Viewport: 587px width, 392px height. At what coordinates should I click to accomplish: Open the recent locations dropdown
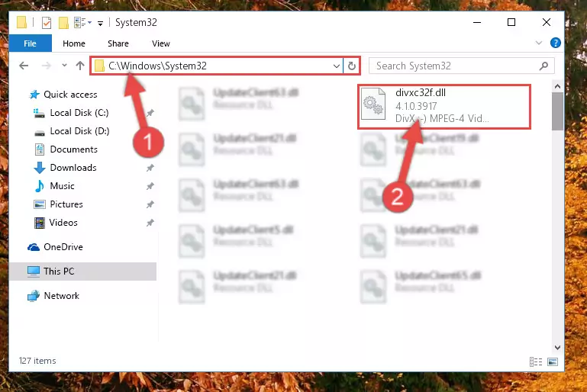pyautogui.click(x=64, y=65)
